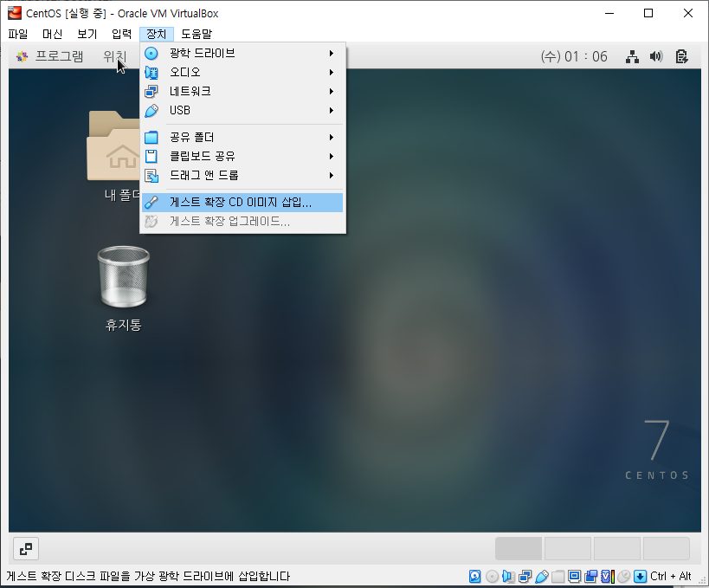Click the display settings status icon
Screen dimensions: 709x588
click(574, 576)
